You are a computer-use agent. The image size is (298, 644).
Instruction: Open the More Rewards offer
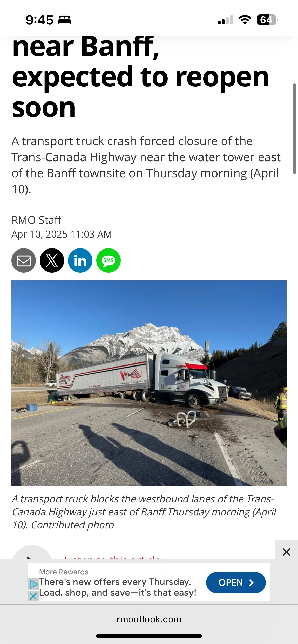(236, 582)
